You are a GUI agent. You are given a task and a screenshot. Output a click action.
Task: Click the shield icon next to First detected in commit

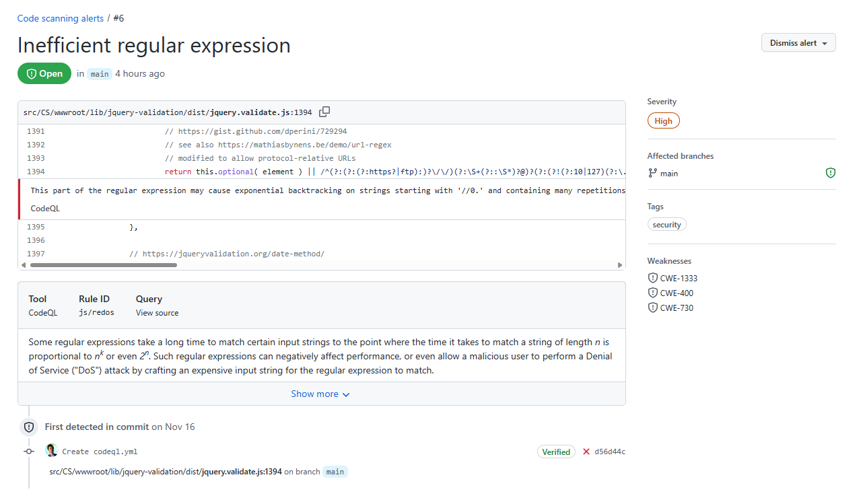28,427
